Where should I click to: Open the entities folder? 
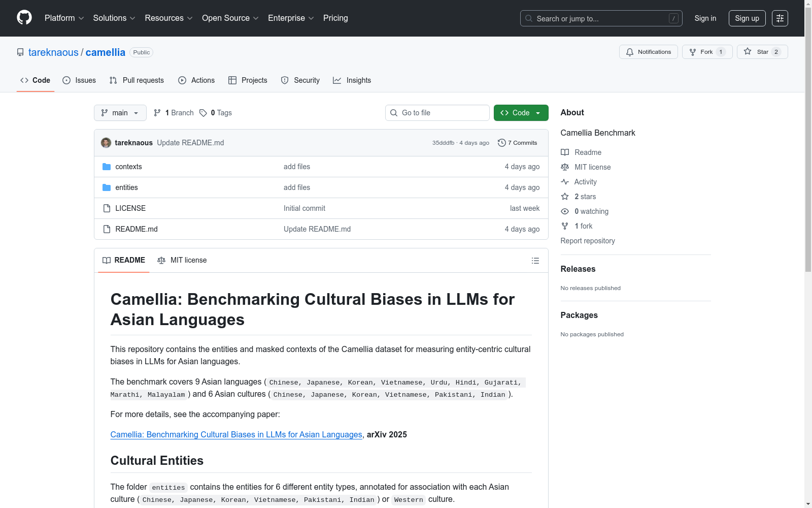click(126, 187)
